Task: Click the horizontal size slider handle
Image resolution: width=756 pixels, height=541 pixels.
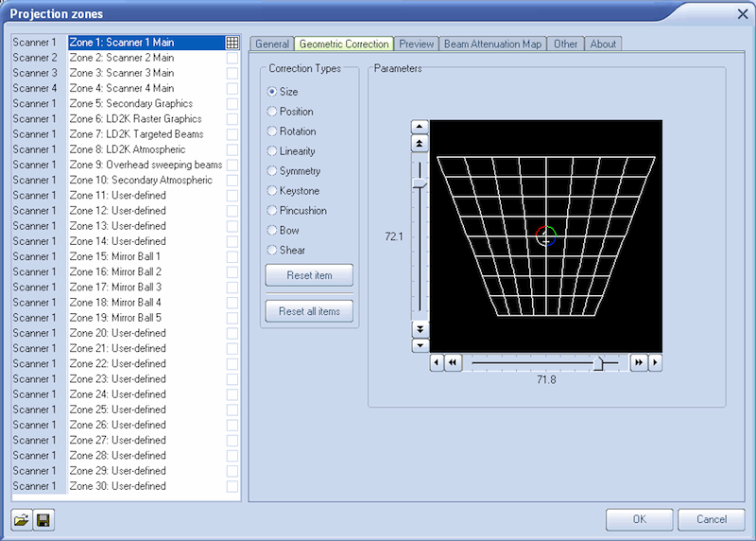Action: point(597,362)
